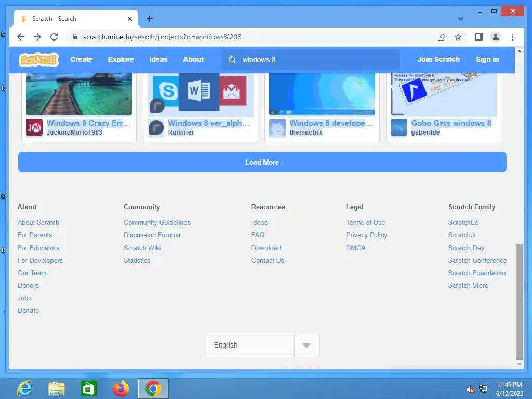
Task: Click JackmoMario1983's avatar icon
Action: pos(34,128)
